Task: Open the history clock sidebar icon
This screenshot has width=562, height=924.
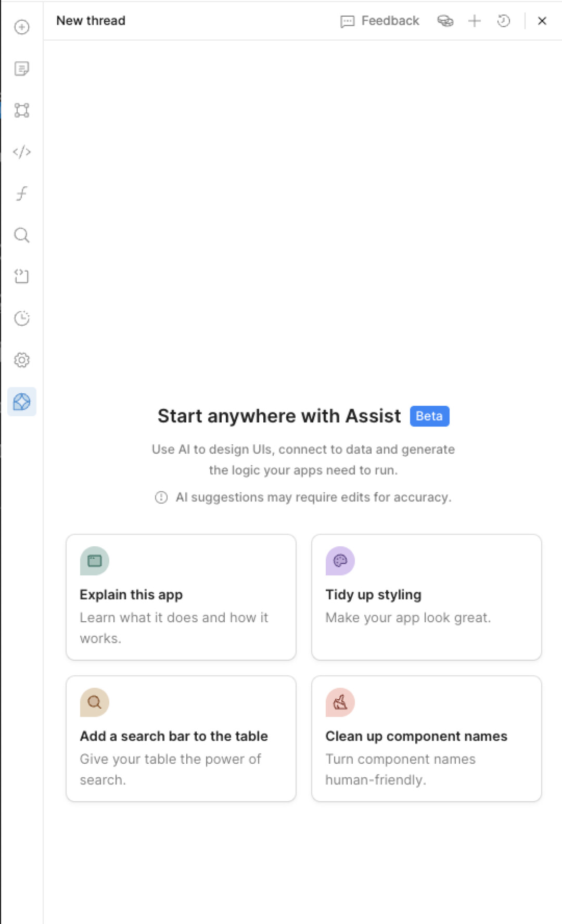Action: coord(22,318)
